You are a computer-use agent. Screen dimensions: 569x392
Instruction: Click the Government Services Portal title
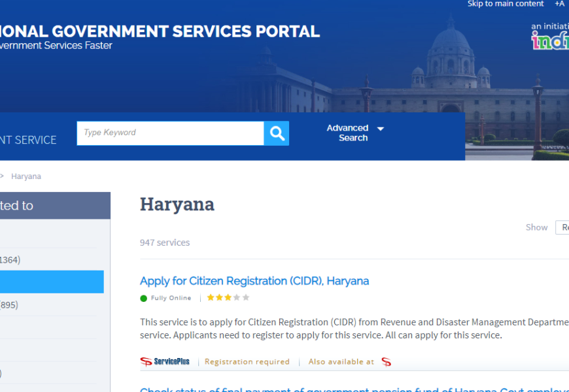(x=160, y=31)
